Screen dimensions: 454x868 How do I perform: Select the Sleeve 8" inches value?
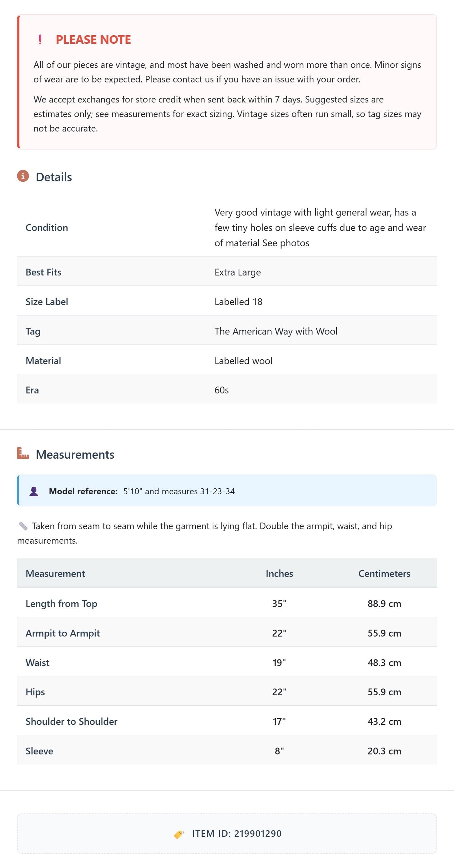click(279, 751)
